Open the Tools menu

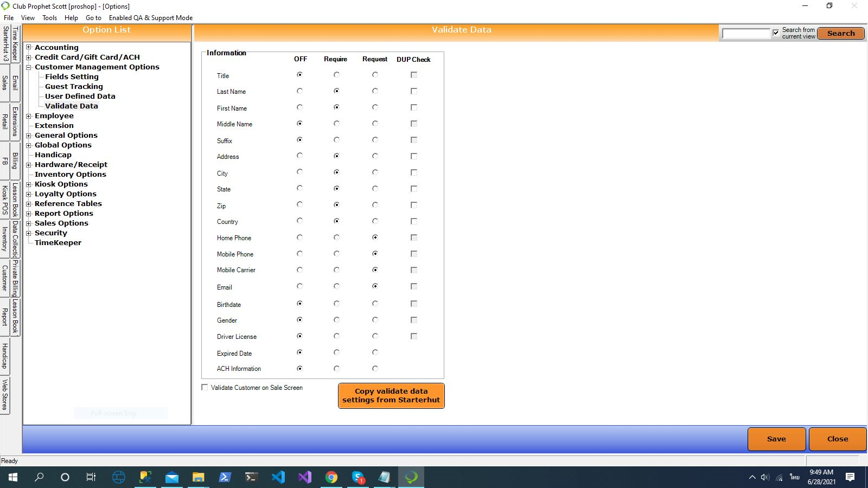pyautogui.click(x=49, y=17)
